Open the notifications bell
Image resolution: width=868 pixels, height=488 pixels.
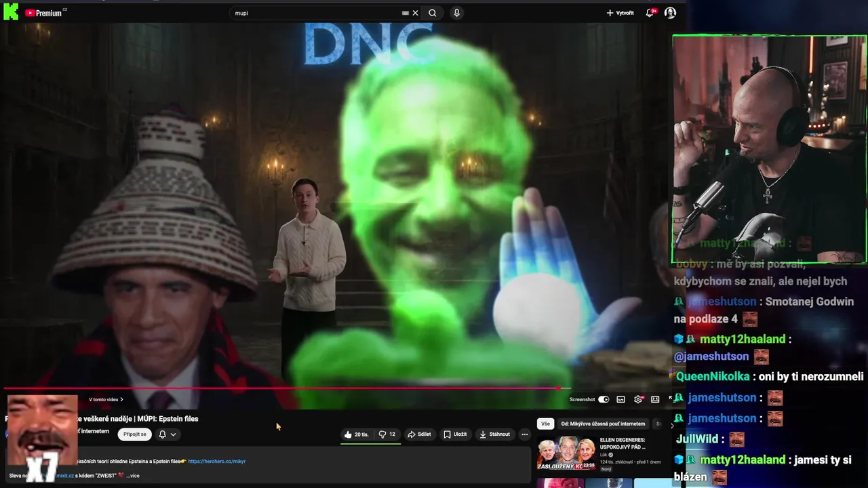[650, 13]
